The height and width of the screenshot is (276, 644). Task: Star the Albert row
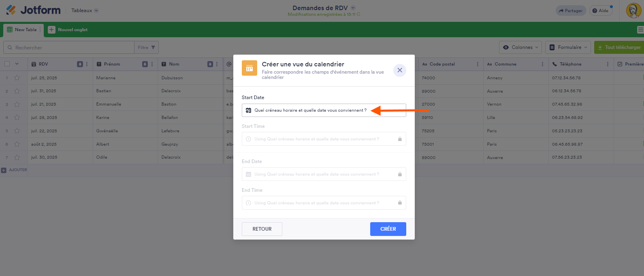[x=17, y=144]
